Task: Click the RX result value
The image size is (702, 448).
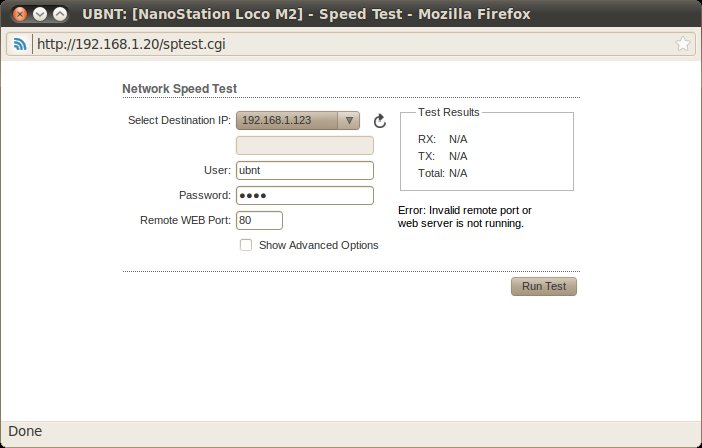Action: pos(458,139)
